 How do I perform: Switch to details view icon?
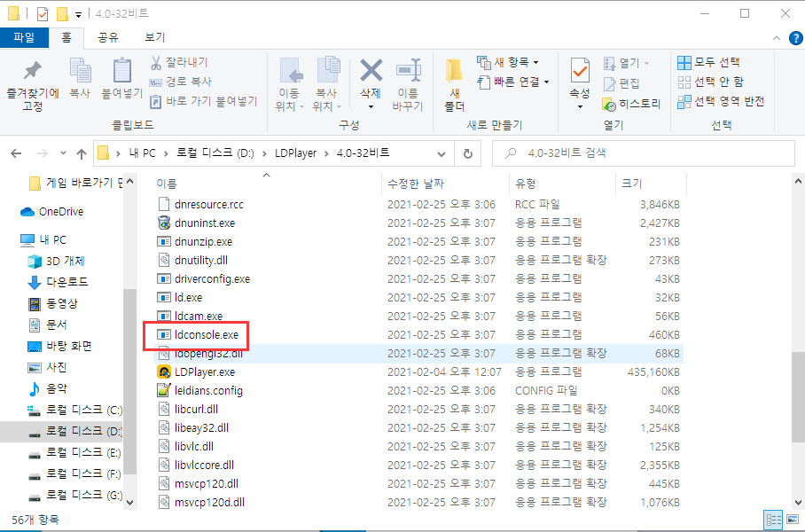point(773,520)
